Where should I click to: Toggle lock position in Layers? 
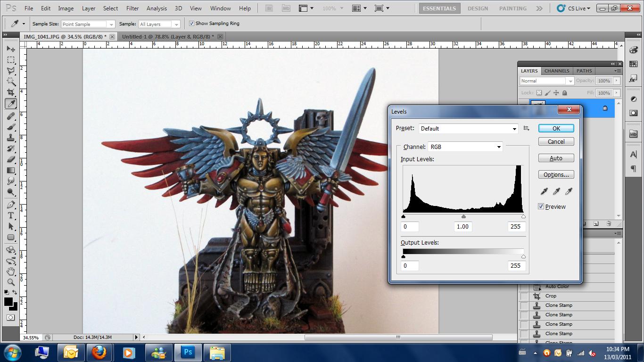tap(556, 93)
